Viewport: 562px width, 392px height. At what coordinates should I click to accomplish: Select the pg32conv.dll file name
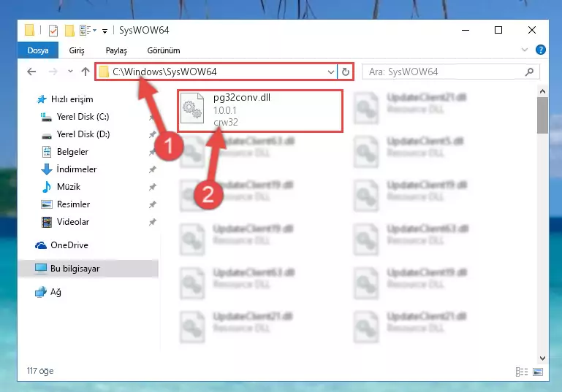tap(242, 97)
